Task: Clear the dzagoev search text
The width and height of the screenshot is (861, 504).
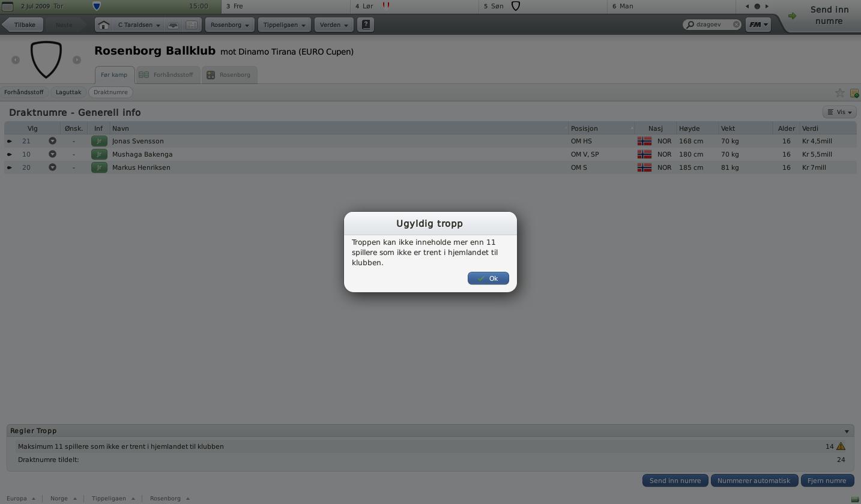Action: (x=736, y=25)
